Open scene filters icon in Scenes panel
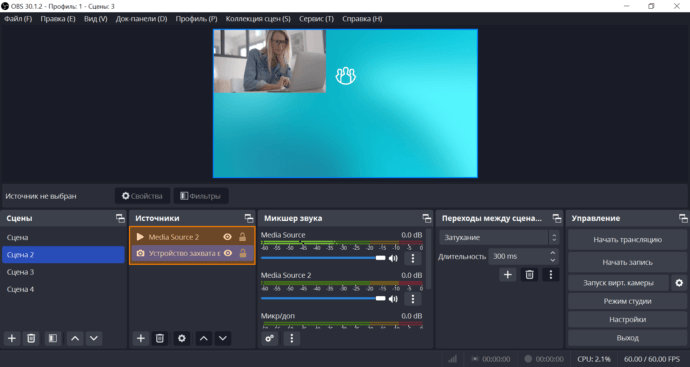 click(53, 338)
